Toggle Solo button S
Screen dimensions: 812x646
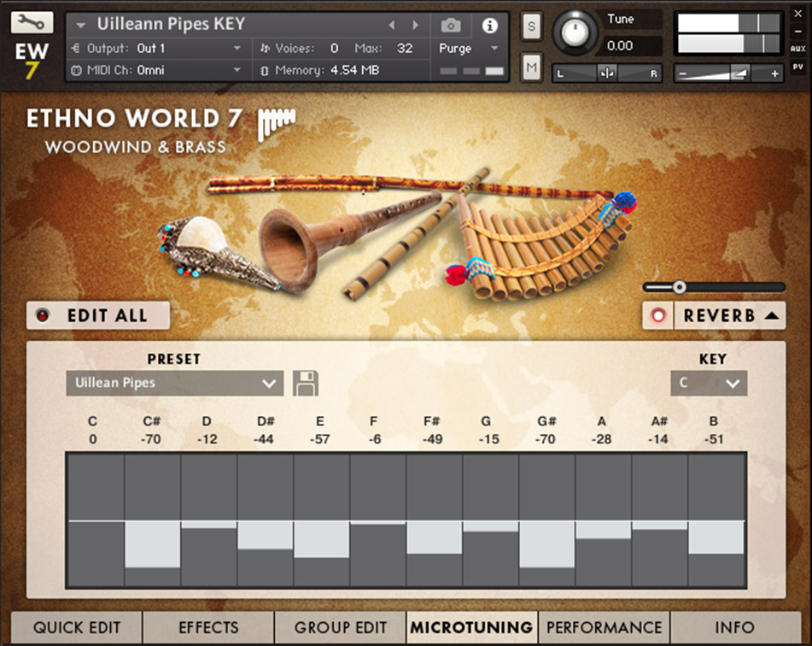[x=531, y=26]
